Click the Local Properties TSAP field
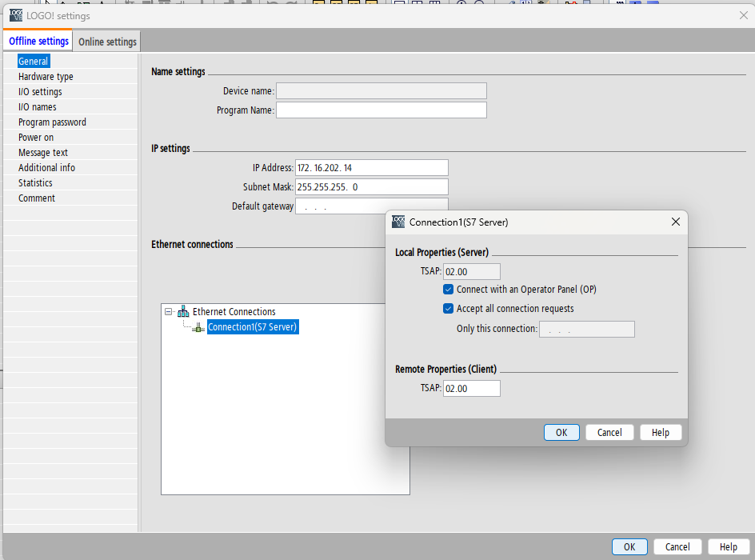The image size is (755, 560). 471,271
